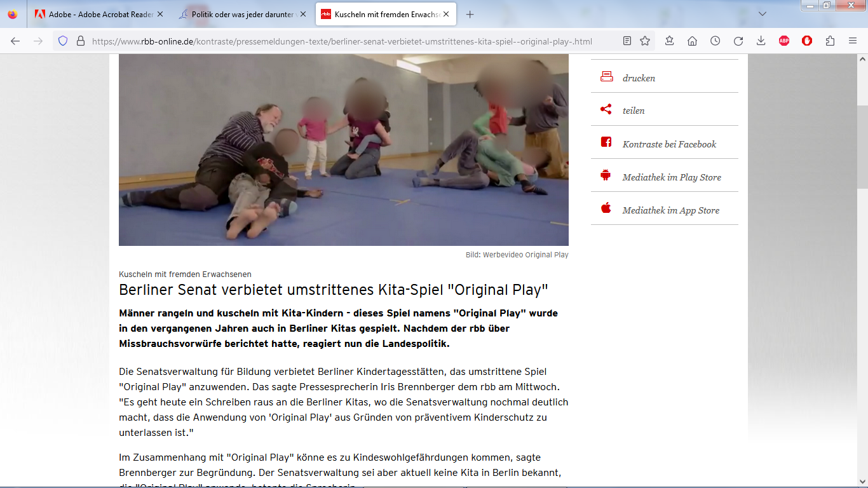The height and width of the screenshot is (488, 868).
Task: Open the extensions puzzle-piece menu
Action: click(830, 41)
